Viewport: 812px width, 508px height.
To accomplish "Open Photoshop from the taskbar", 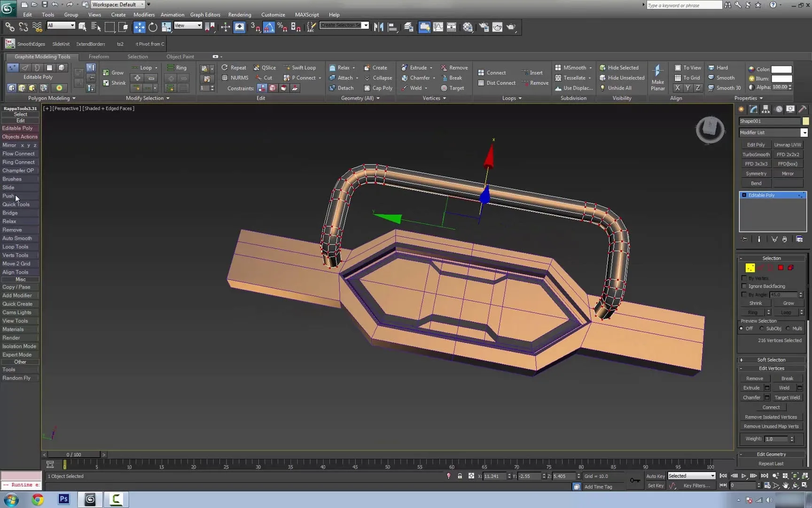I will 63,499.
